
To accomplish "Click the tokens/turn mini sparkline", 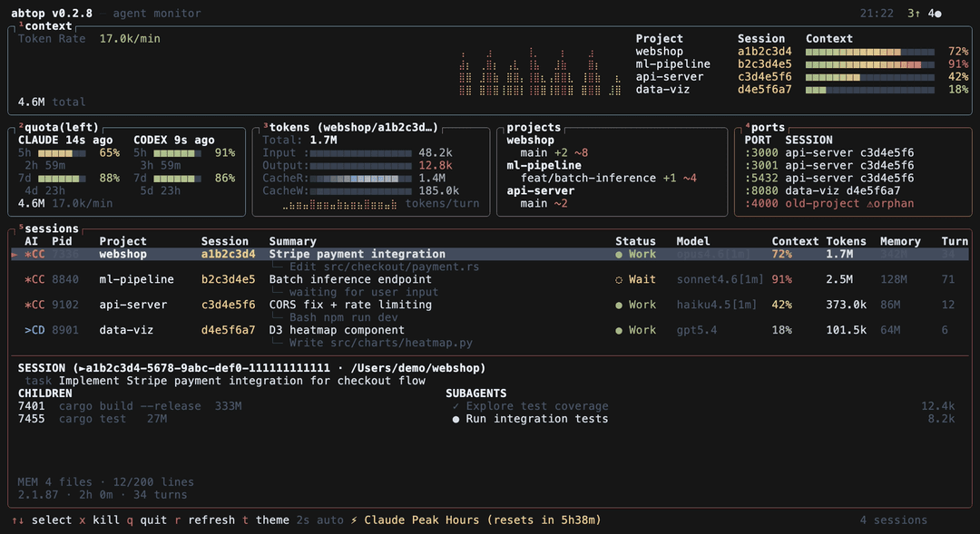I will pos(339,204).
